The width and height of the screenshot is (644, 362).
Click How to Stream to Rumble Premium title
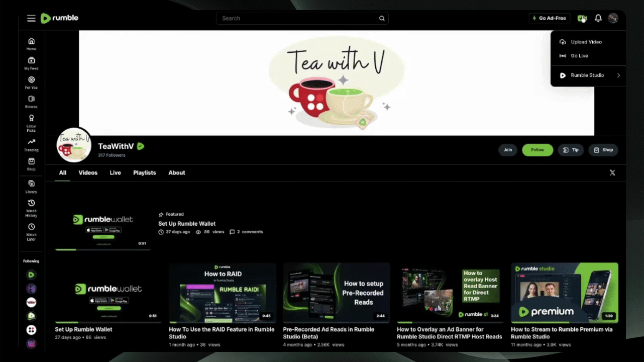[x=562, y=333]
